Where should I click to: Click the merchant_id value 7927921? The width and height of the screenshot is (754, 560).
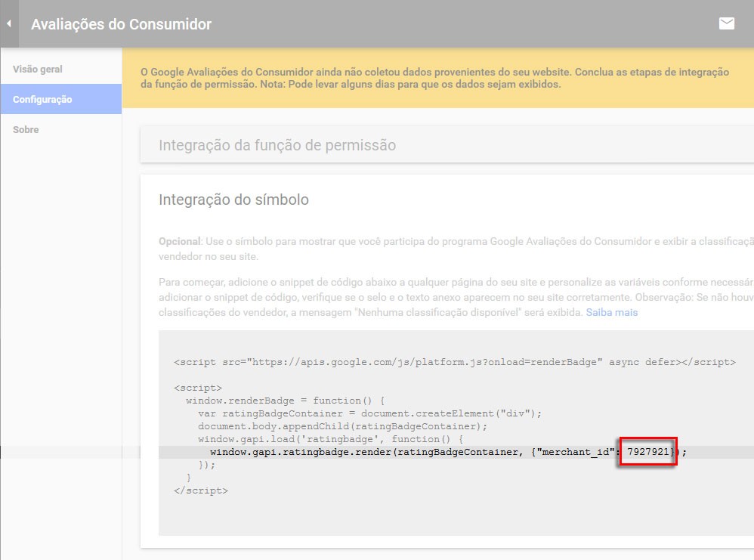point(647,451)
